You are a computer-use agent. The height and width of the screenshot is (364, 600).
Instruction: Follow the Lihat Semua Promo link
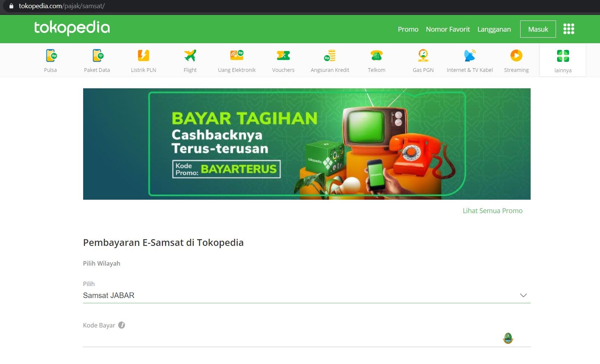point(493,211)
